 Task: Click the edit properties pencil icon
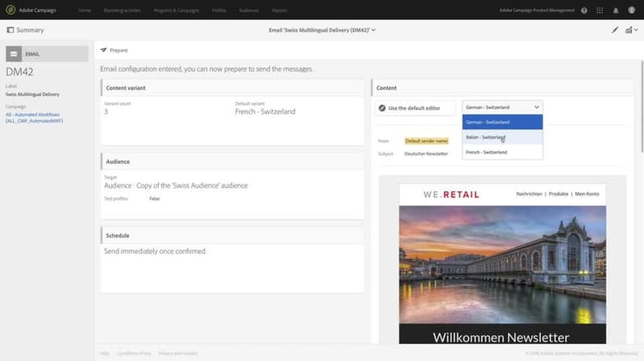coord(615,29)
